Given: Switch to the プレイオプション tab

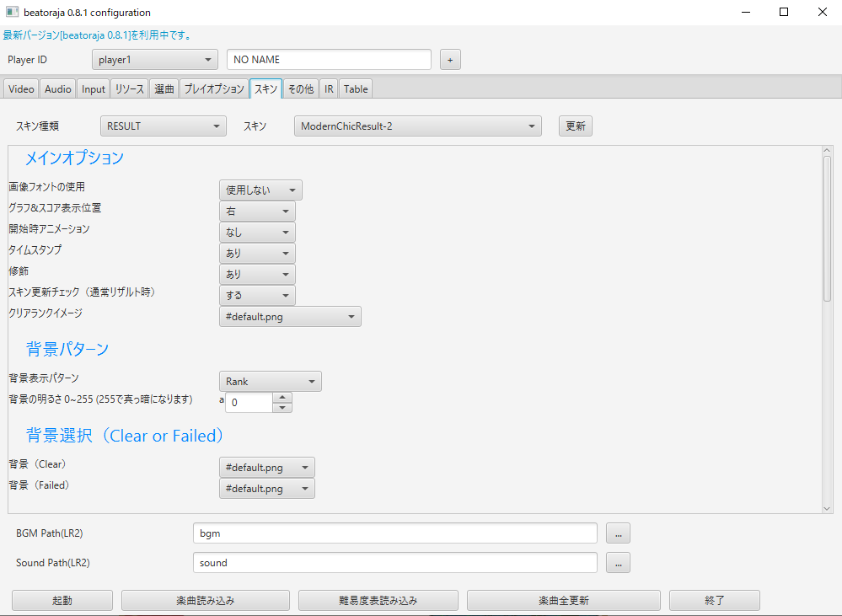Looking at the screenshot, I should click(213, 88).
